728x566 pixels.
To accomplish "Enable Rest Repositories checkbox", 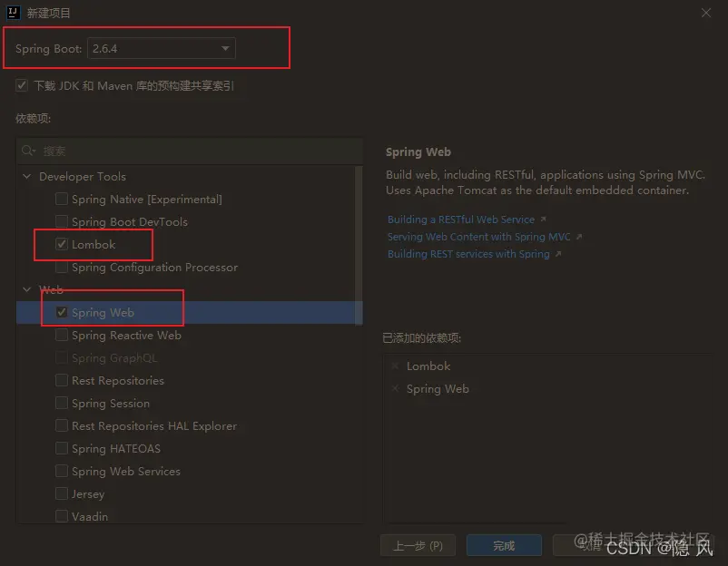I will pos(62,380).
